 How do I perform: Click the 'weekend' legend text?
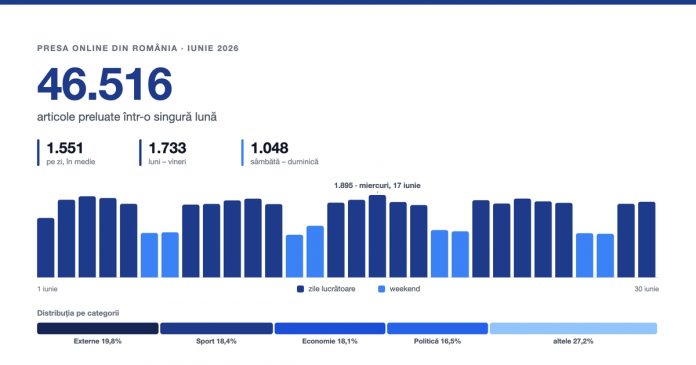coord(405,289)
